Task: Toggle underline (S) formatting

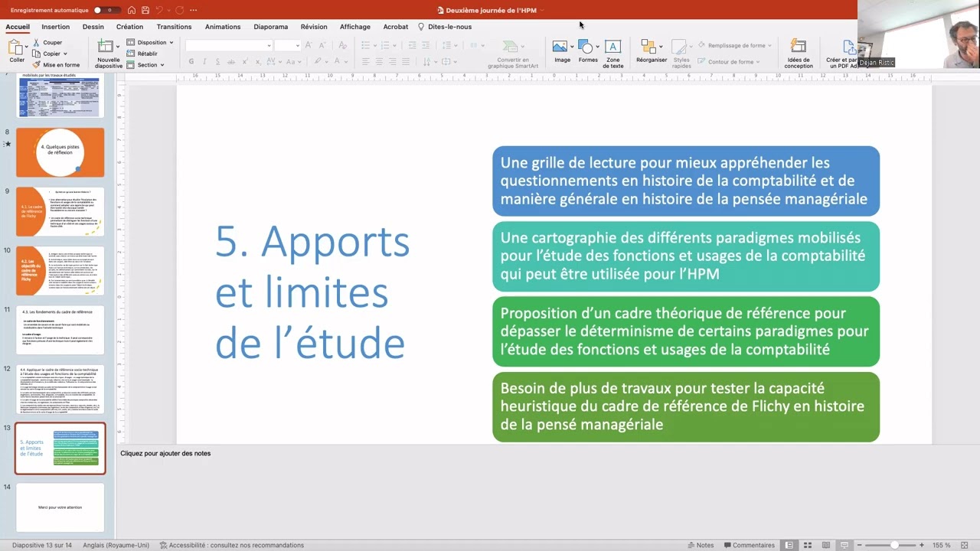Action: tap(218, 61)
